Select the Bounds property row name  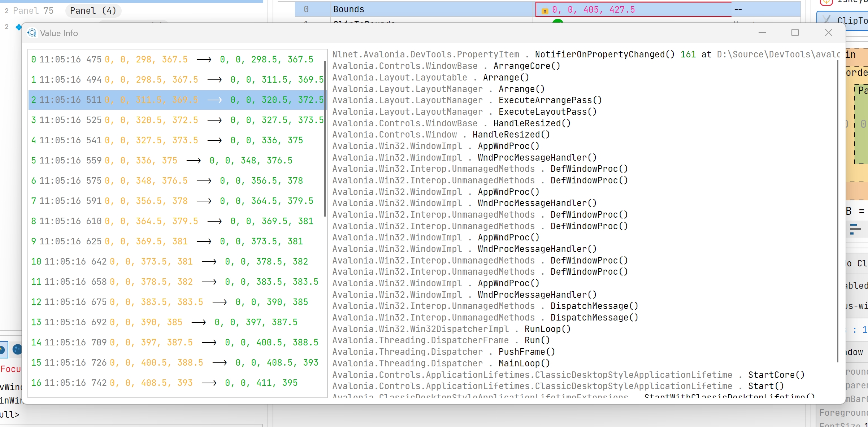(x=348, y=9)
